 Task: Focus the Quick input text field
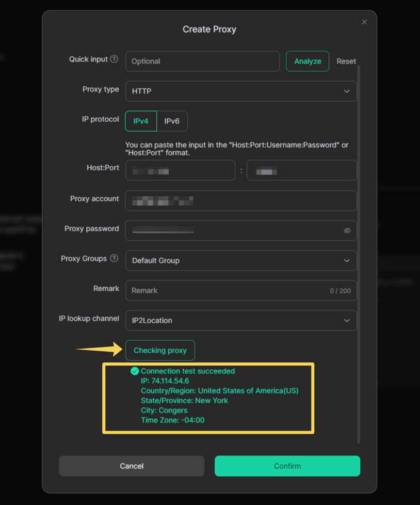(x=202, y=61)
